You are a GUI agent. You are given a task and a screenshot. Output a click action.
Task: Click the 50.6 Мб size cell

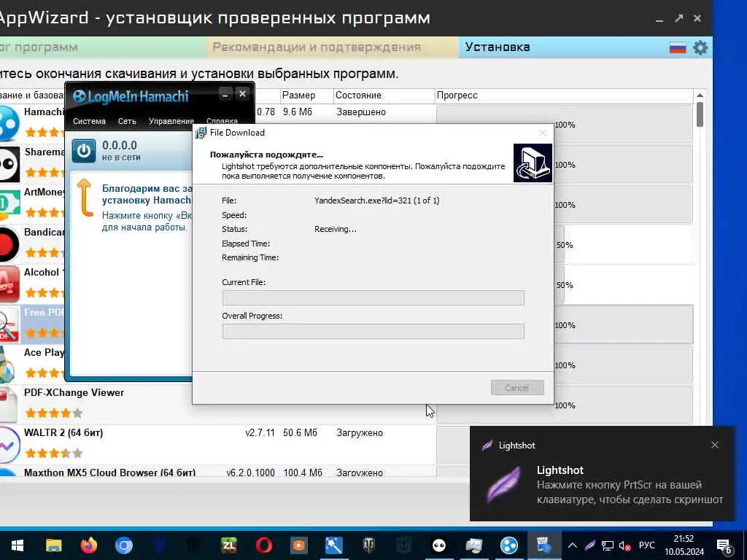(x=300, y=433)
